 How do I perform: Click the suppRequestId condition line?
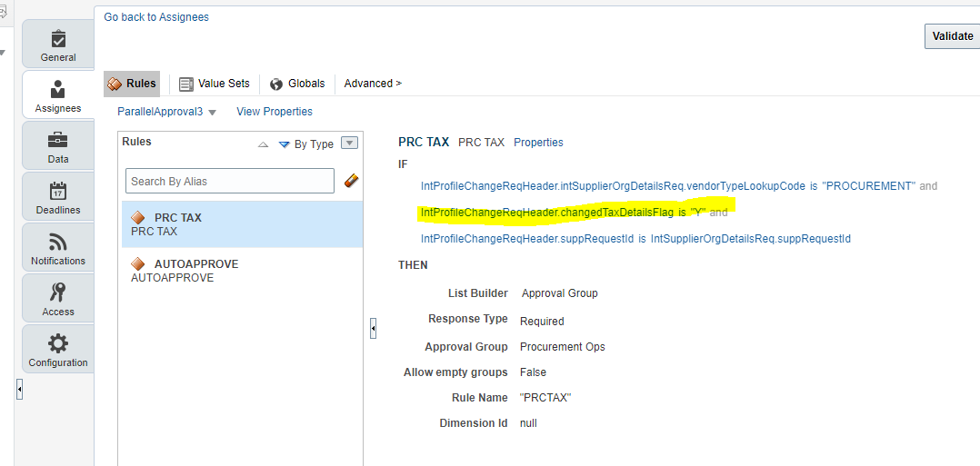pyautogui.click(x=635, y=239)
